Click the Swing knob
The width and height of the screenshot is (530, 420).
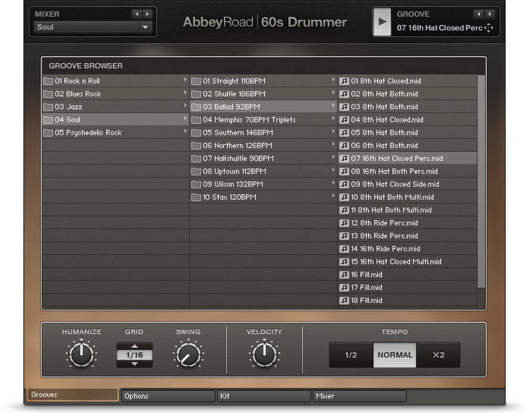[188, 355]
